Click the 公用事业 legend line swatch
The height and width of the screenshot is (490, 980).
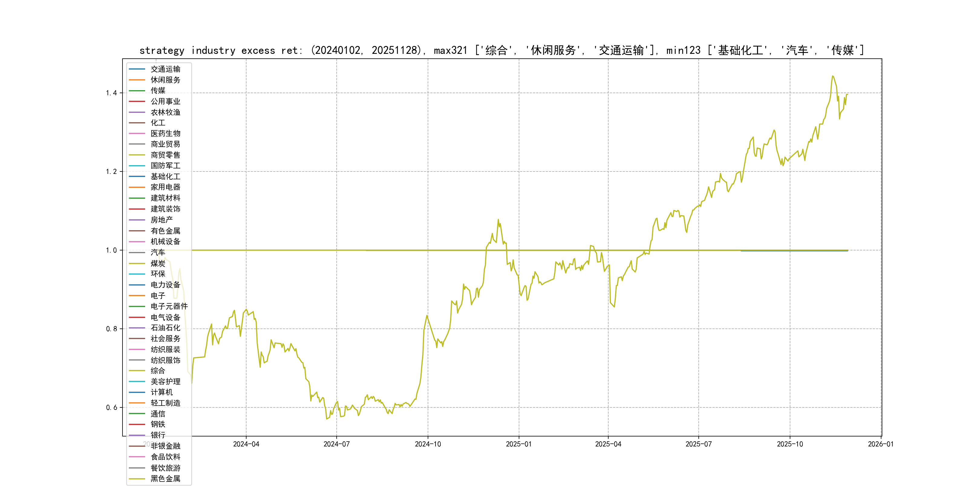coord(137,101)
